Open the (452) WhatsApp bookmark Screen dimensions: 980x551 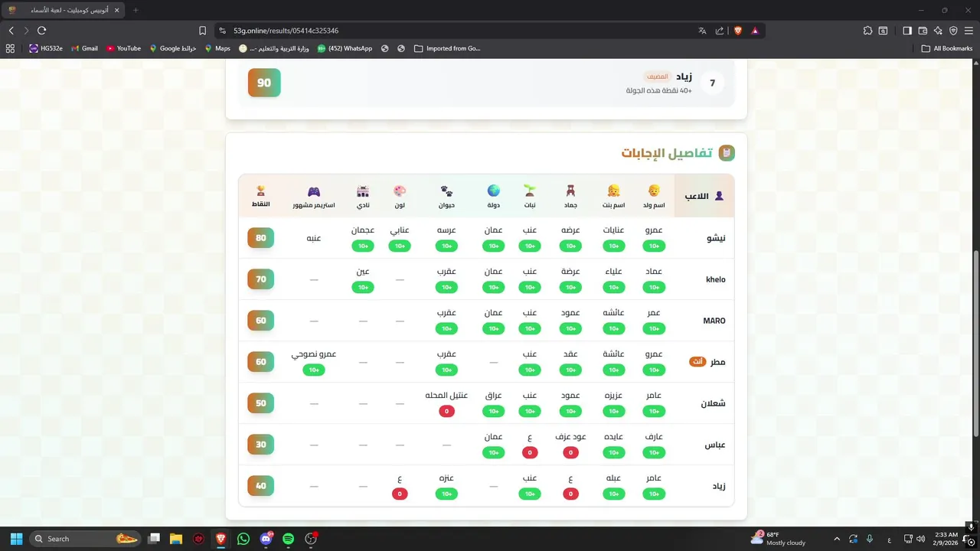345,48
